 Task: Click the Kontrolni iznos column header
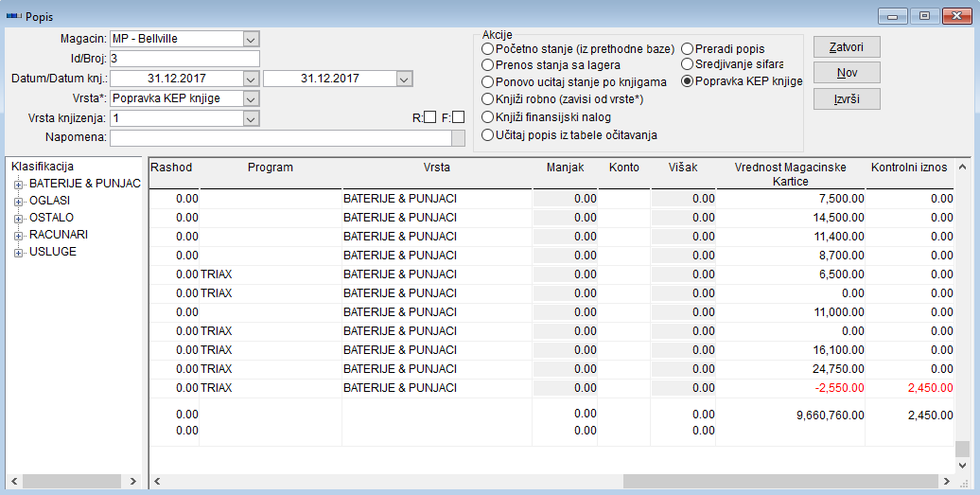point(908,168)
